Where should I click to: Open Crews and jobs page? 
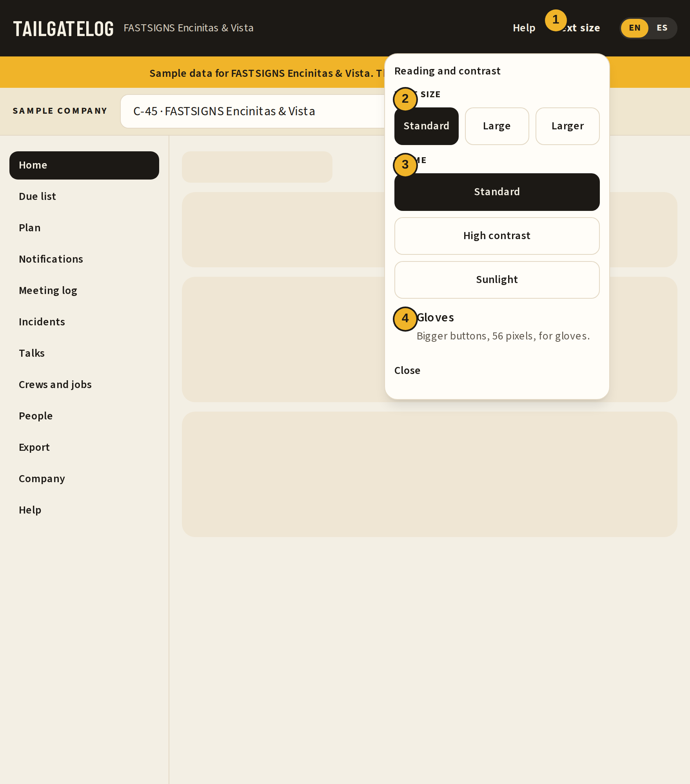[x=84, y=385]
